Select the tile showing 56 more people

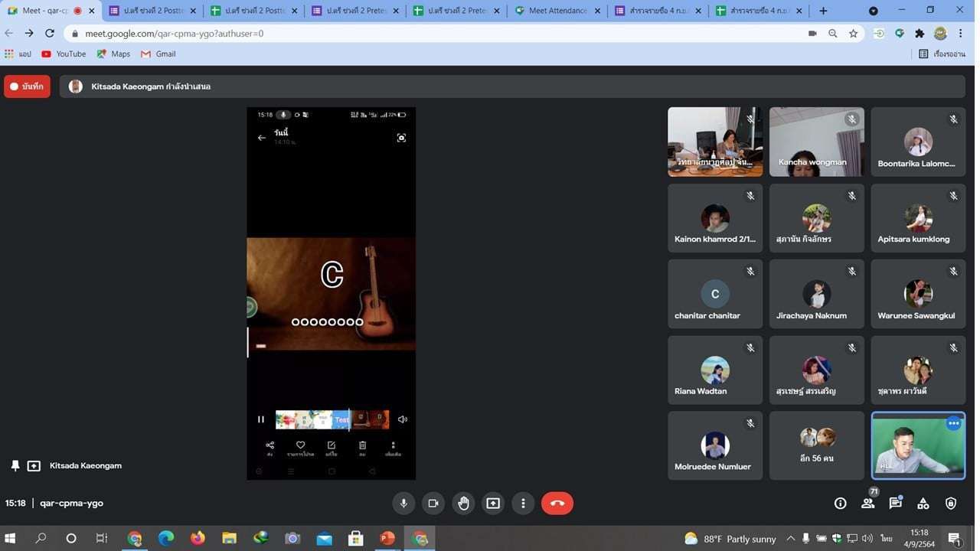[x=816, y=445]
